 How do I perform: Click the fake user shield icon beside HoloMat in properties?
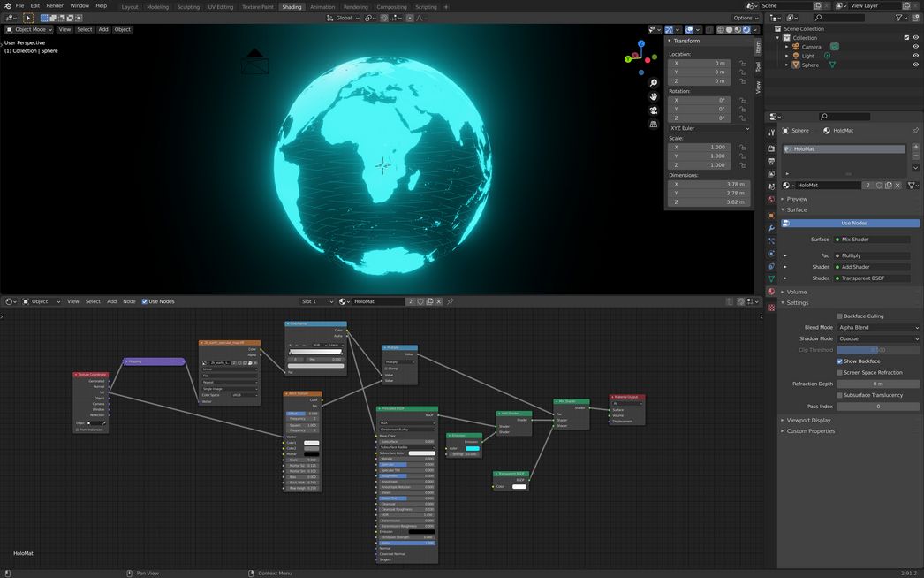[879, 186]
